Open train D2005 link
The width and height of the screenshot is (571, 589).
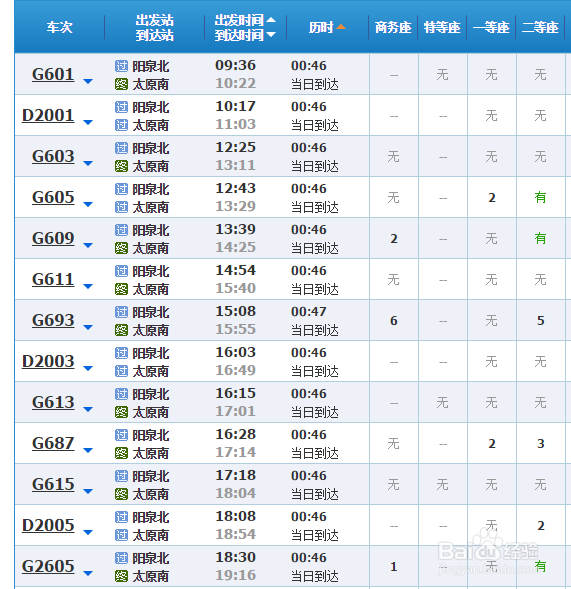coord(48,525)
